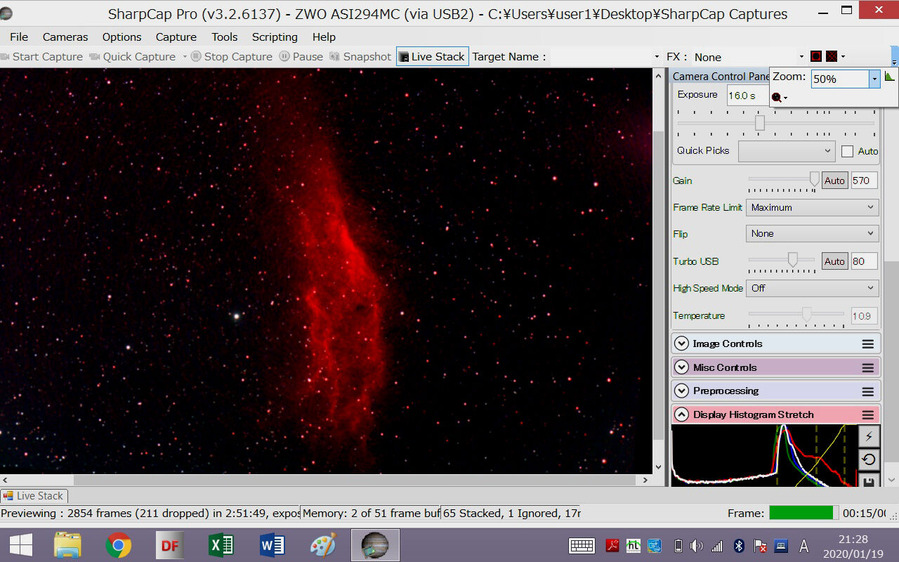Take a Snapshot from the toolbar

pos(361,57)
